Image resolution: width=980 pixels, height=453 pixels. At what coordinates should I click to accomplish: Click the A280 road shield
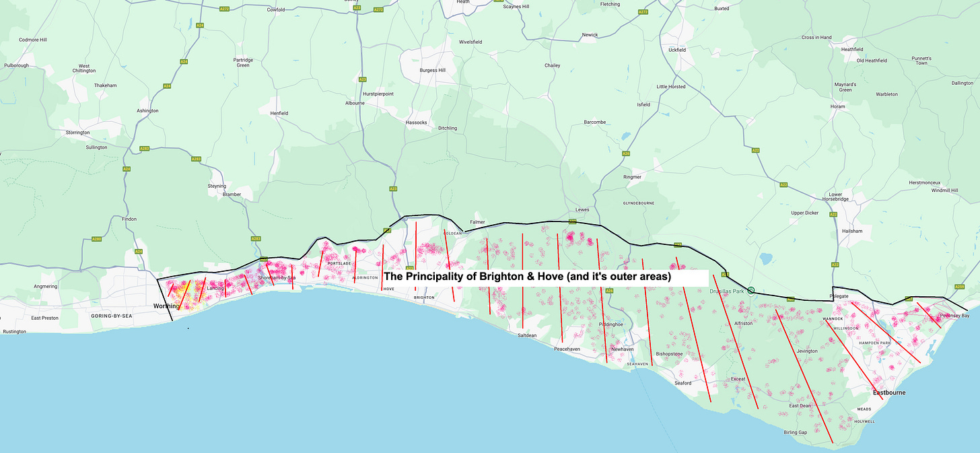click(x=96, y=239)
